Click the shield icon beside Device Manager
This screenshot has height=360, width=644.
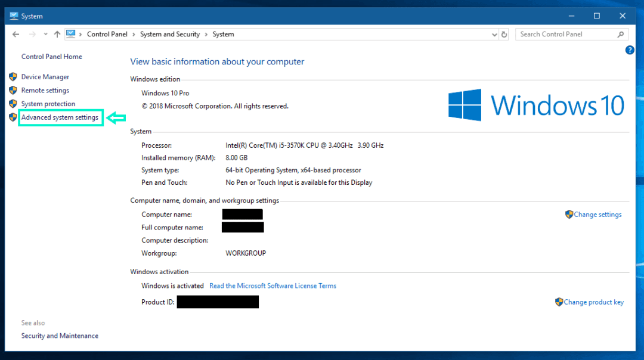13,76
